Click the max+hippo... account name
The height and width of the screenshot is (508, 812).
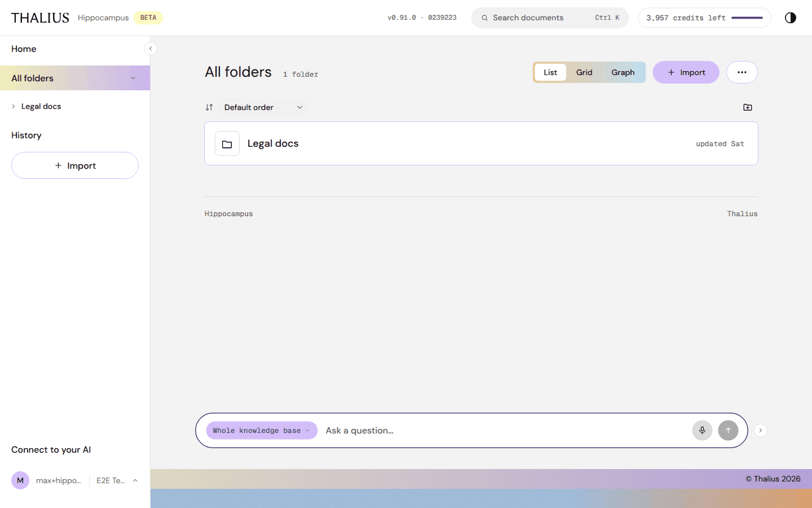[59, 480]
